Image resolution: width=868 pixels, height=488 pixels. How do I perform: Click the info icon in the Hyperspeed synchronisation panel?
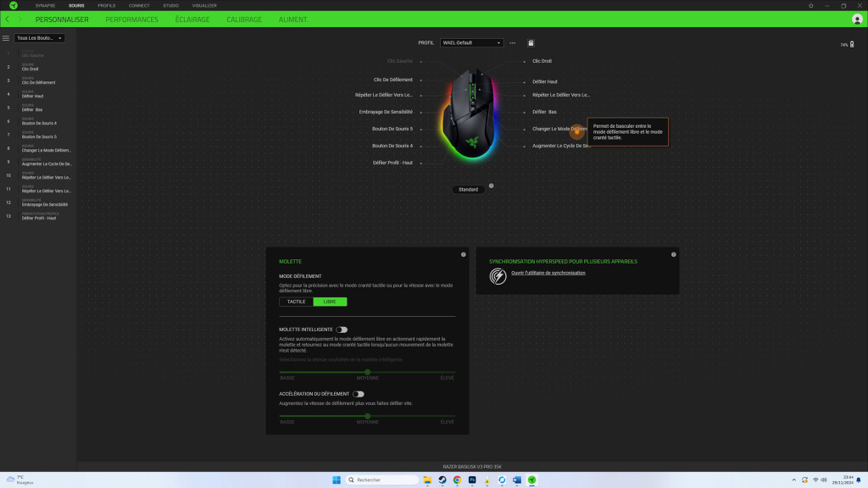tap(674, 254)
